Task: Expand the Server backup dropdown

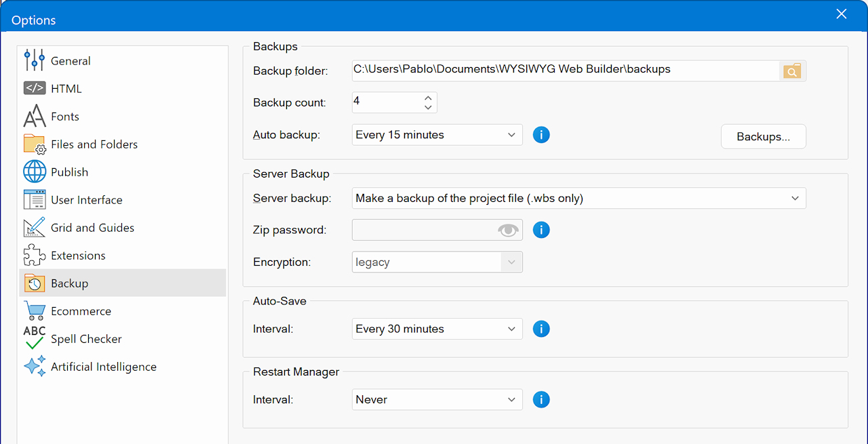Action: click(x=578, y=199)
